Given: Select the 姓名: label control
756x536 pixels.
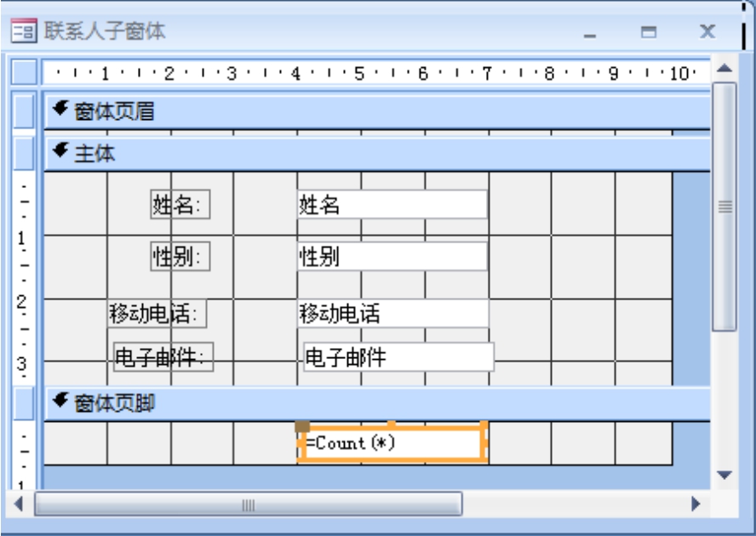Looking at the screenshot, I should point(180,205).
